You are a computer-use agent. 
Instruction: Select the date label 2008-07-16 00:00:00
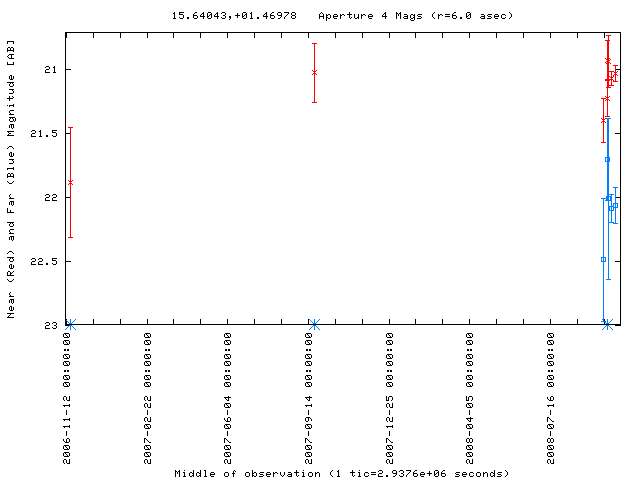[x=551, y=398]
